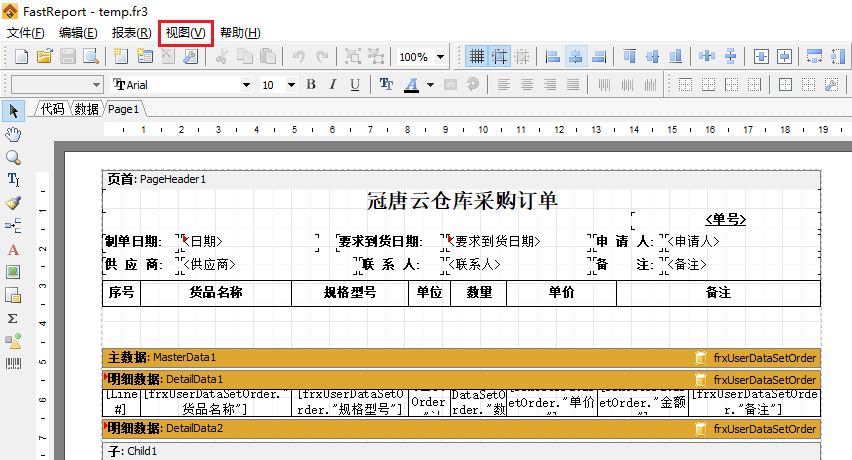Viewport: 852px width, 460px height.
Task: Open the frame editor wrench icon
Action: (831, 85)
